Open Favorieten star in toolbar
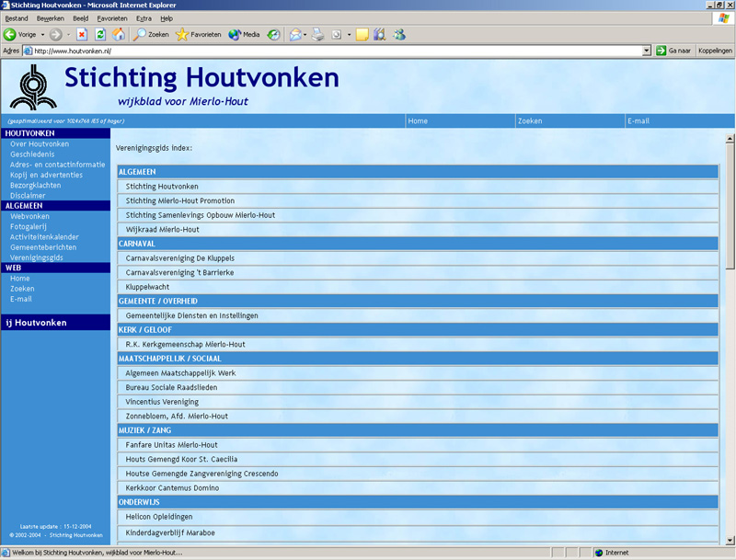The height and width of the screenshot is (560, 736). (198, 35)
